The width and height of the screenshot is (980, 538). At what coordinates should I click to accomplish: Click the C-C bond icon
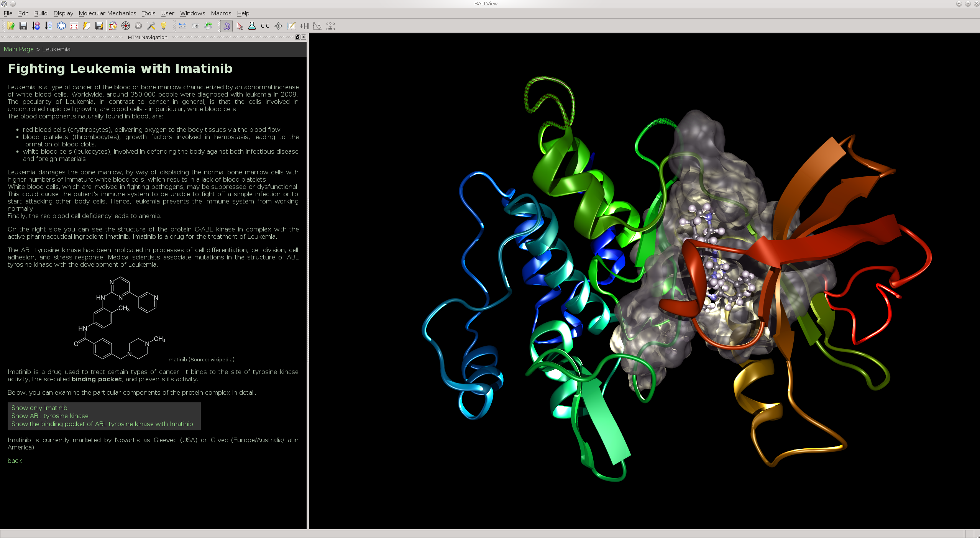tap(265, 26)
